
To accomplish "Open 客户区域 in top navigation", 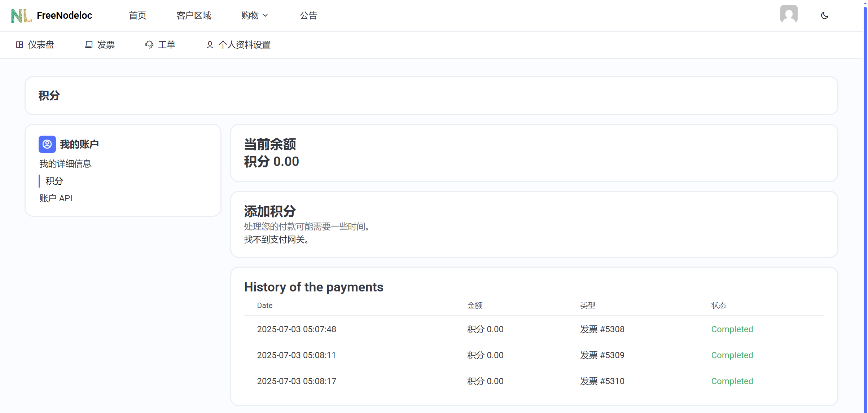I will pos(194,16).
